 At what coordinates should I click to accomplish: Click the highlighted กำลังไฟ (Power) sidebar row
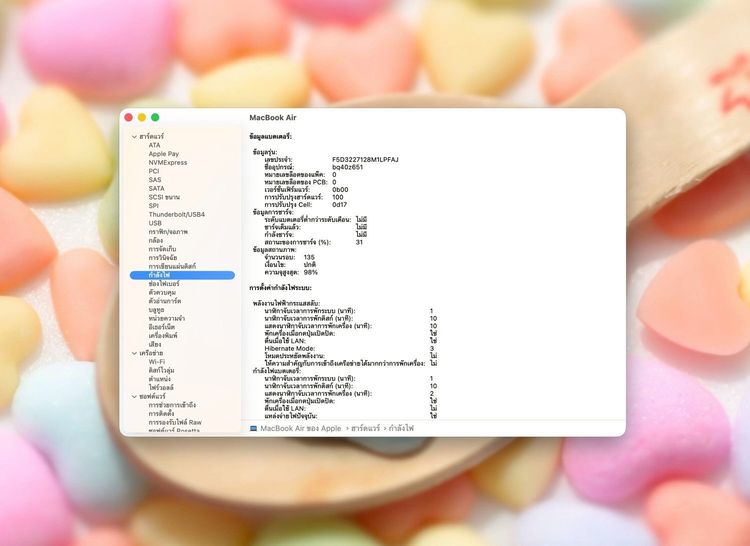182,275
